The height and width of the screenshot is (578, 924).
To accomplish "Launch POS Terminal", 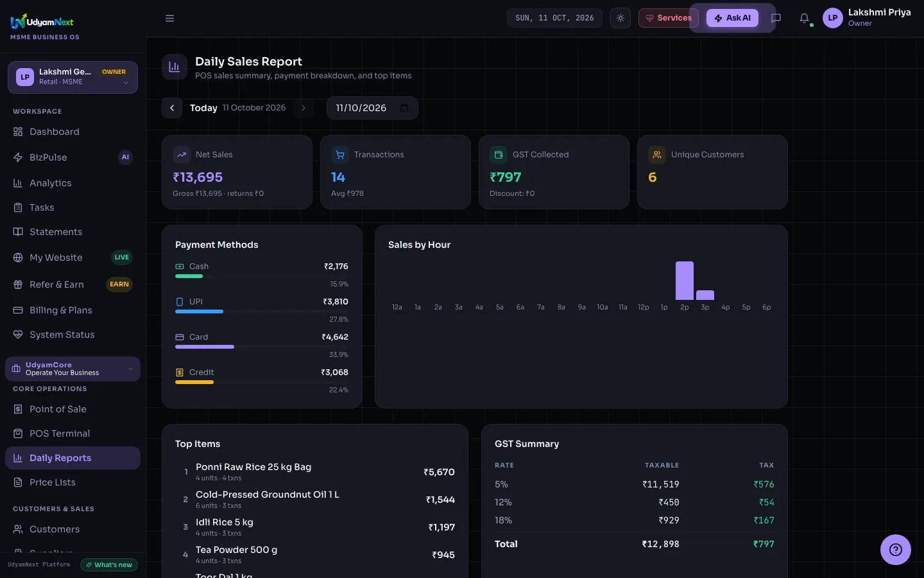I will coord(73,433).
